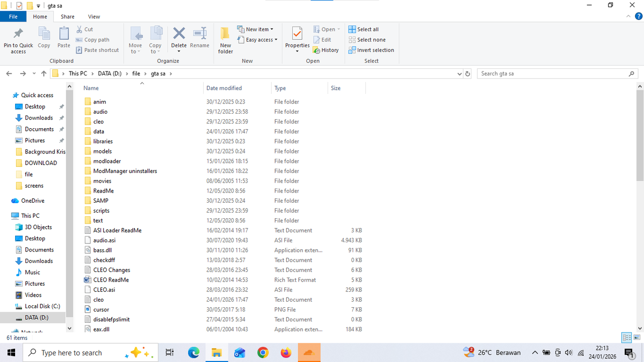Viewport: 644px width, 362px height.
Task: Click This PC in address breadcrumb
Action: pos(78,73)
